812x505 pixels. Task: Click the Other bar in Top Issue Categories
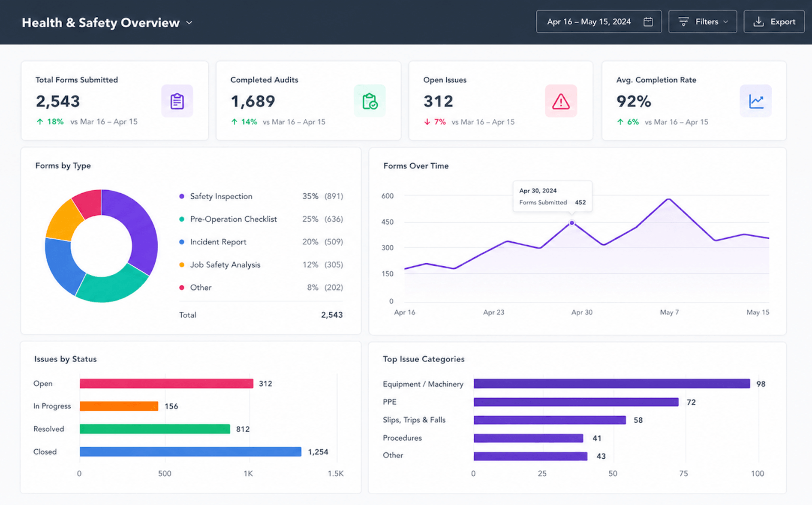tap(530, 456)
